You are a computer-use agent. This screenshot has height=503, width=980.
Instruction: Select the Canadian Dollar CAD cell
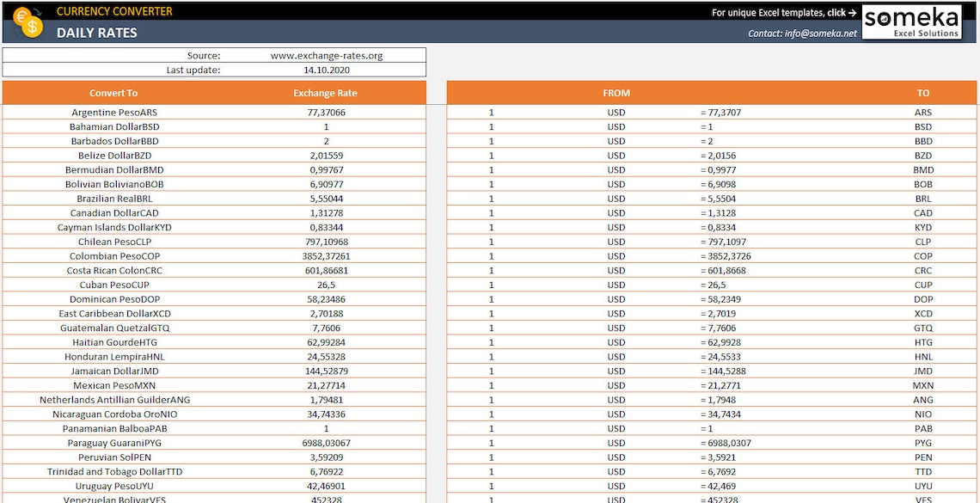click(113, 212)
